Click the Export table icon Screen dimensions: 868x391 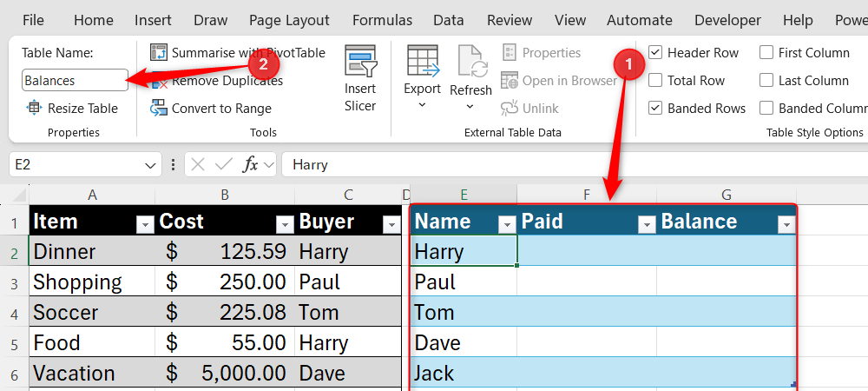pyautogui.click(x=423, y=60)
